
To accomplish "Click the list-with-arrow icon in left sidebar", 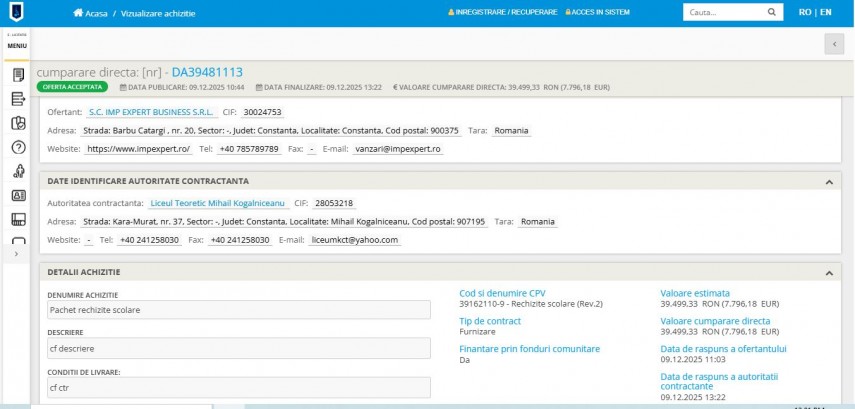I will pyautogui.click(x=17, y=99).
